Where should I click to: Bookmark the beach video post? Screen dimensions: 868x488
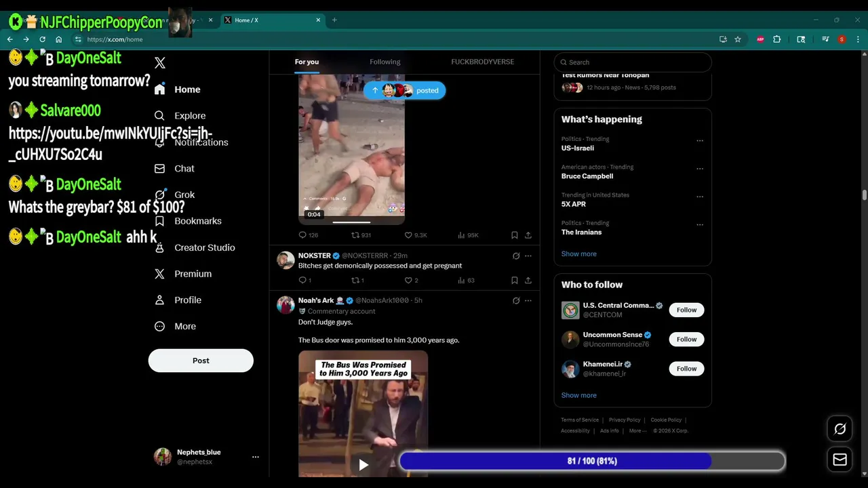tap(515, 235)
